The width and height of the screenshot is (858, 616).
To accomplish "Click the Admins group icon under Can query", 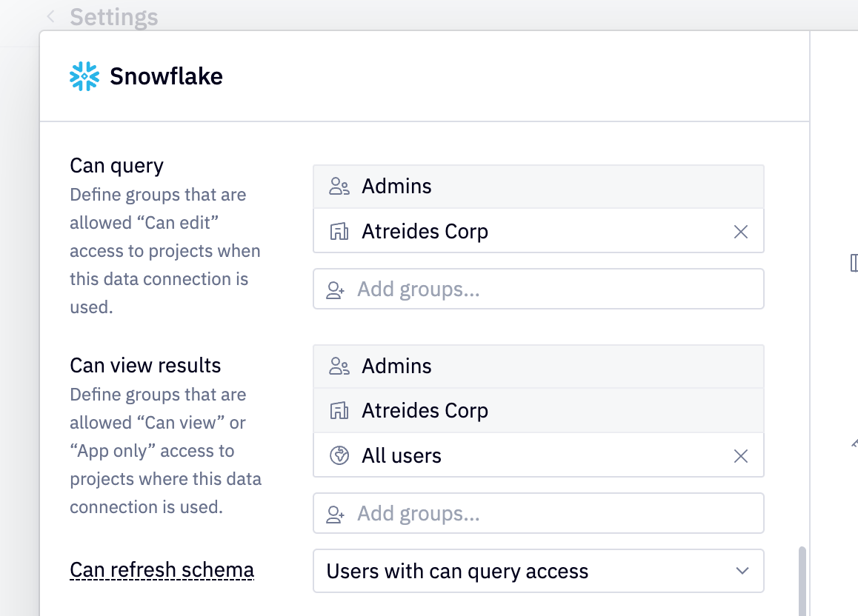I will tap(339, 187).
